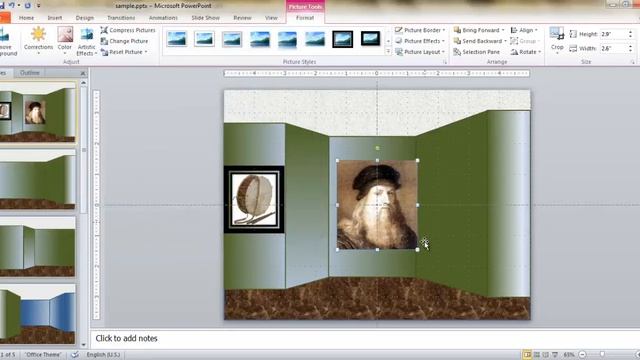Switch to the View tab

tap(271, 18)
